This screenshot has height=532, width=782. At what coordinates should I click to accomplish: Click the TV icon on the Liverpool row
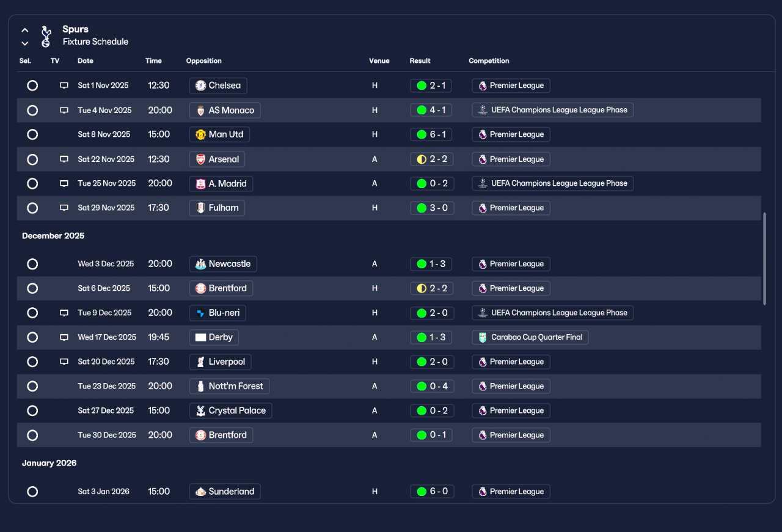point(64,362)
